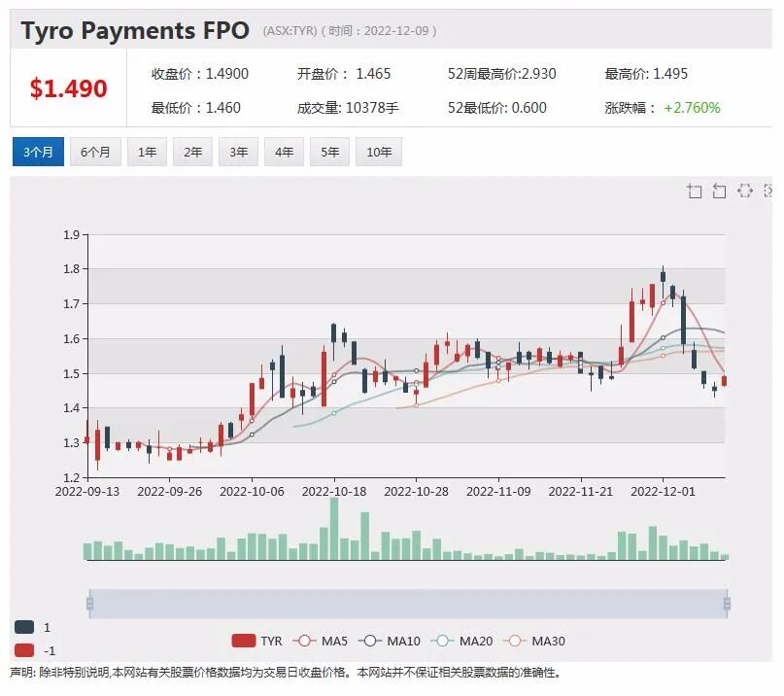Screen dimensions: 784x696
Task: Switch to the 4年 range
Action: point(284,152)
